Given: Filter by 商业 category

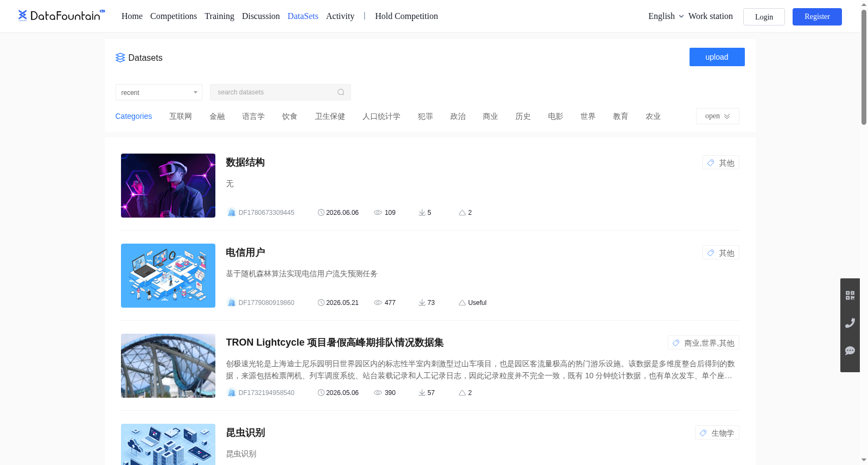Looking at the screenshot, I should tap(490, 116).
